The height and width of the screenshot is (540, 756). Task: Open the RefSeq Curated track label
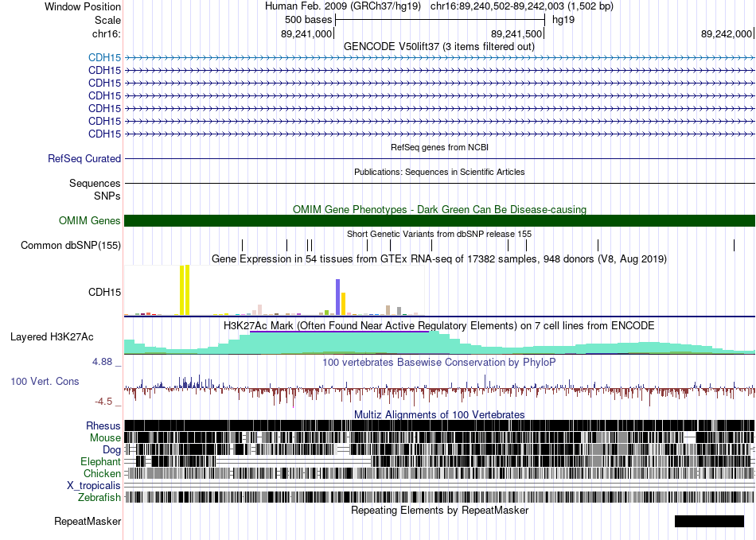coord(84,158)
